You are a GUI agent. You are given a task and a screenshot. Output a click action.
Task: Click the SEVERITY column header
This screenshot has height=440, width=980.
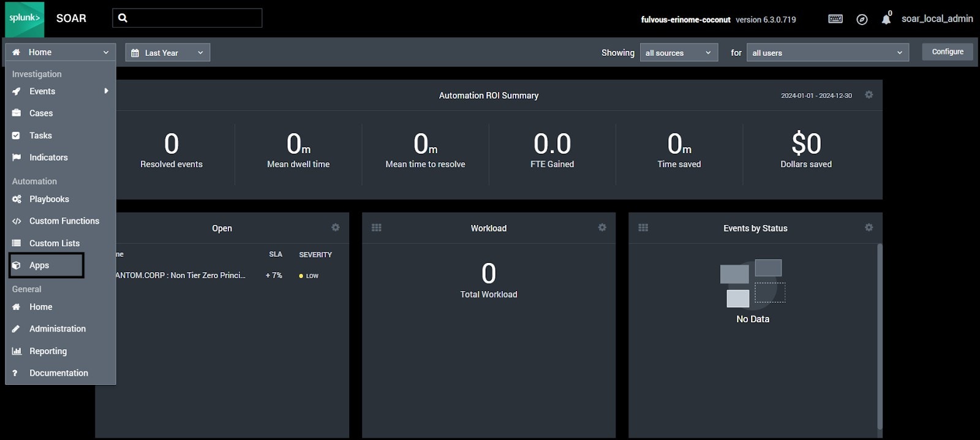pos(315,254)
